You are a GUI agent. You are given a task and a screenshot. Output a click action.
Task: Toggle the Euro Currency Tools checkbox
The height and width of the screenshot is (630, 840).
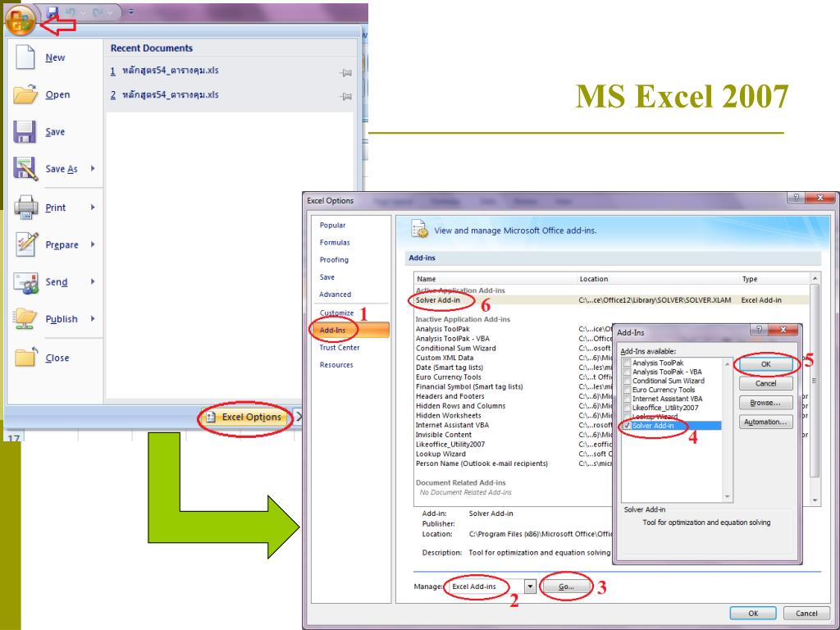tap(626, 390)
